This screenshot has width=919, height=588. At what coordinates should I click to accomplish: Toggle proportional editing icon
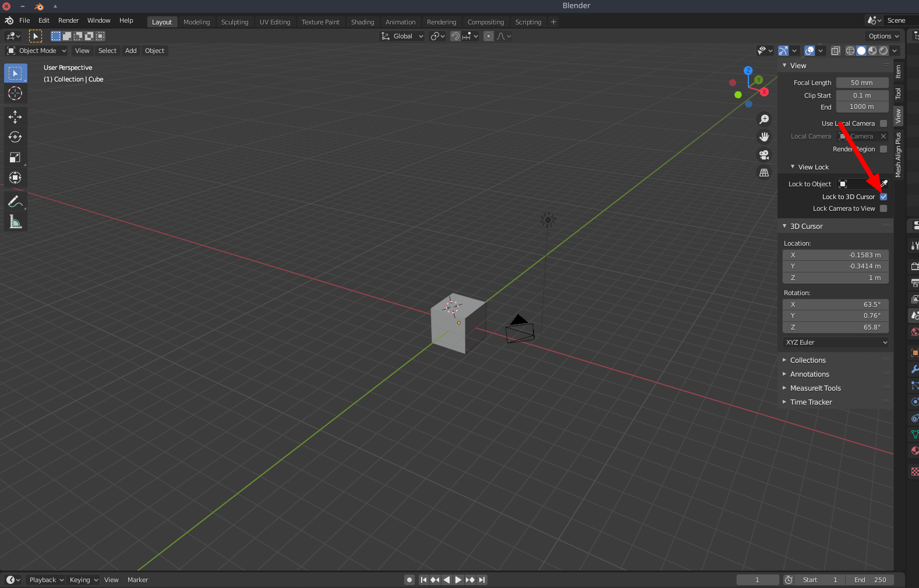pos(489,36)
